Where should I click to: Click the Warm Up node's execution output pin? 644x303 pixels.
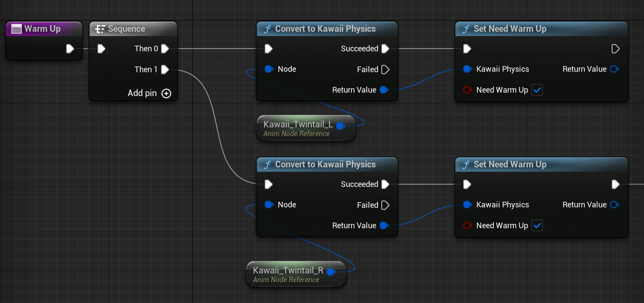(70, 49)
